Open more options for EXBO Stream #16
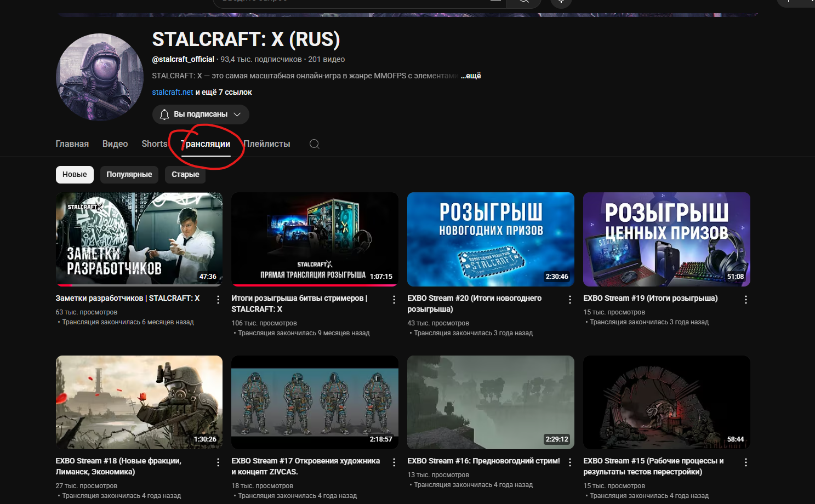815x504 pixels. pyautogui.click(x=570, y=462)
